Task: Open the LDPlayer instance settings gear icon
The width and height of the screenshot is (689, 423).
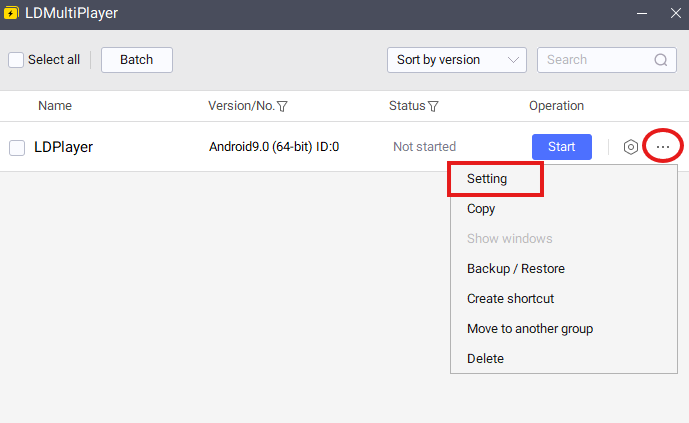Action: (x=631, y=147)
